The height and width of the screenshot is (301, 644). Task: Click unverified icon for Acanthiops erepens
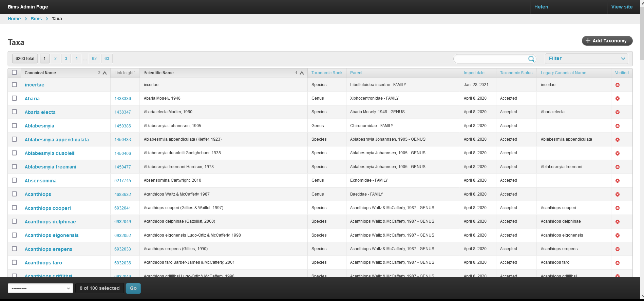tap(618, 249)
